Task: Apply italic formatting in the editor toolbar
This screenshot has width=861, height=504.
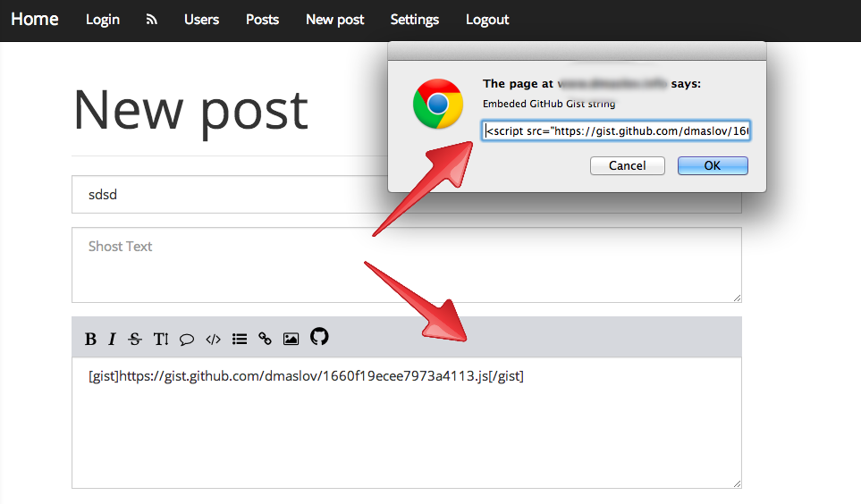Action: point(112,340)
